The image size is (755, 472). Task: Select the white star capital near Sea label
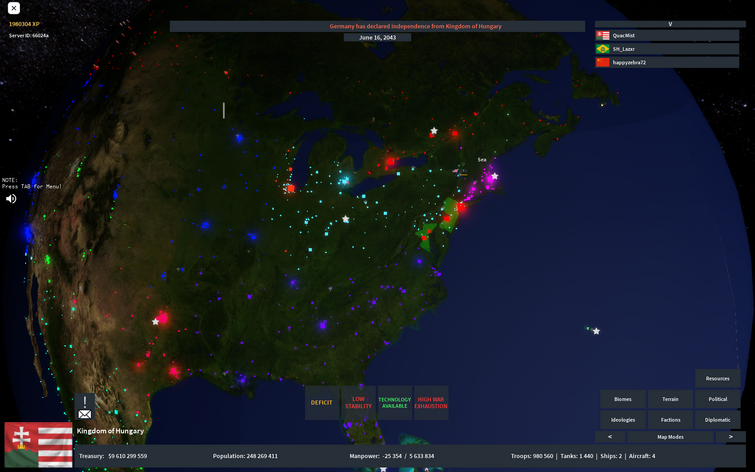(x=495, y=176)
